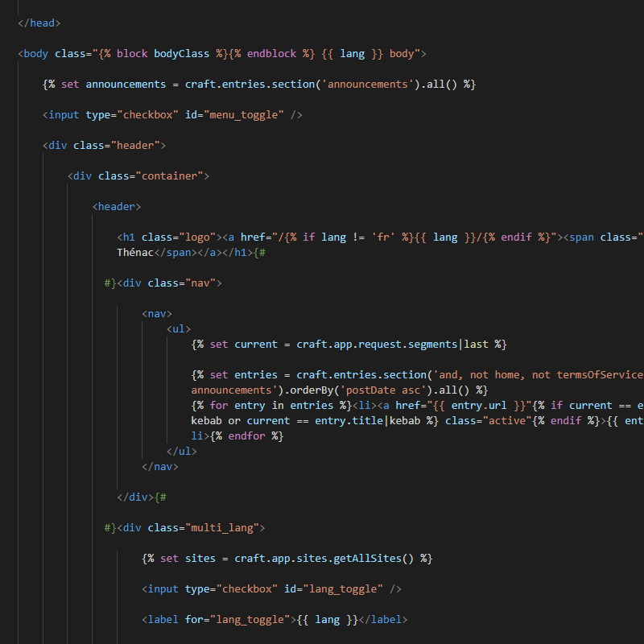Place cursor on the opening <header> tag
644x644 pixels.
click(x=117, y=207)
